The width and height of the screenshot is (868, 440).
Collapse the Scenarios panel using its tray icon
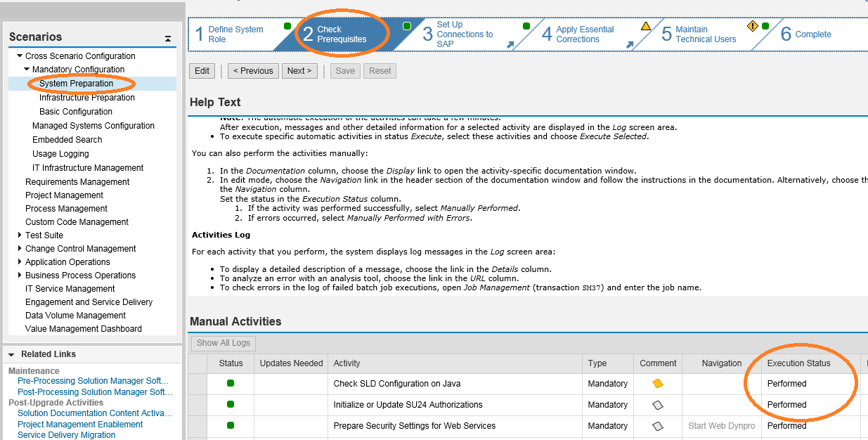168,39
